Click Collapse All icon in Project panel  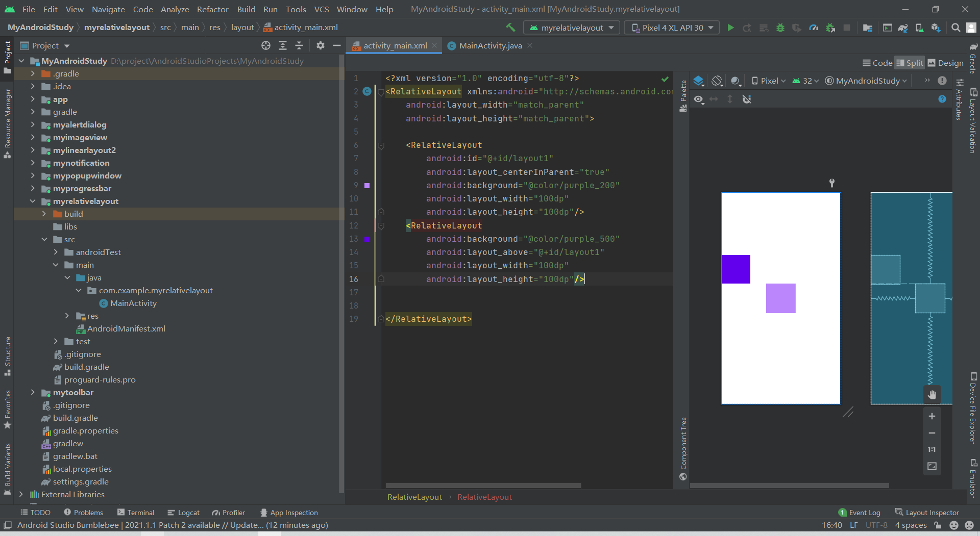pos(299,45)
